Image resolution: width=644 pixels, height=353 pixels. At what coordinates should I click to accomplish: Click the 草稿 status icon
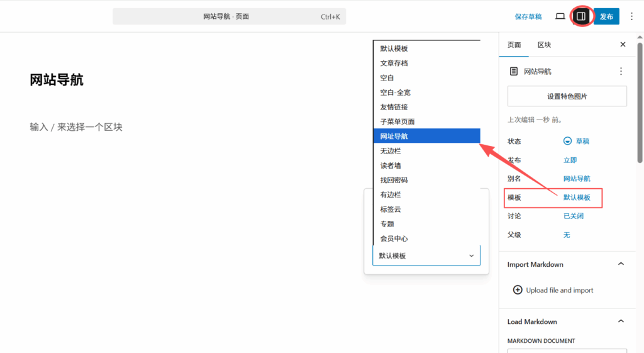568,142
